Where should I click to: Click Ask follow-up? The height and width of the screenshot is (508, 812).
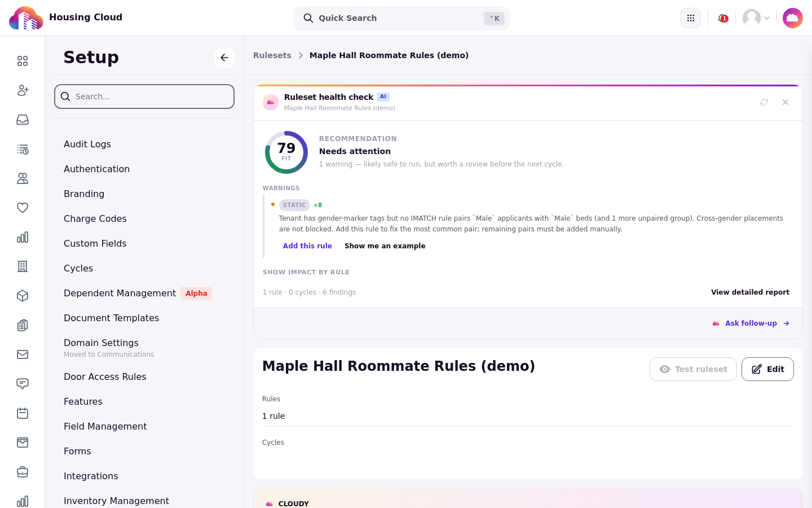pyautogui.click(x=751, y=323)
